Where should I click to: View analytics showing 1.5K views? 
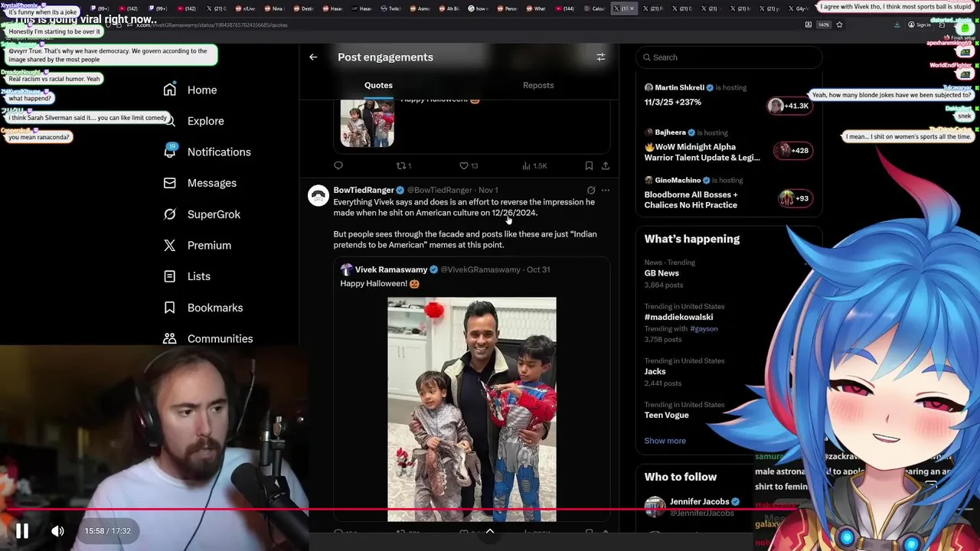[x=534, y=165]
